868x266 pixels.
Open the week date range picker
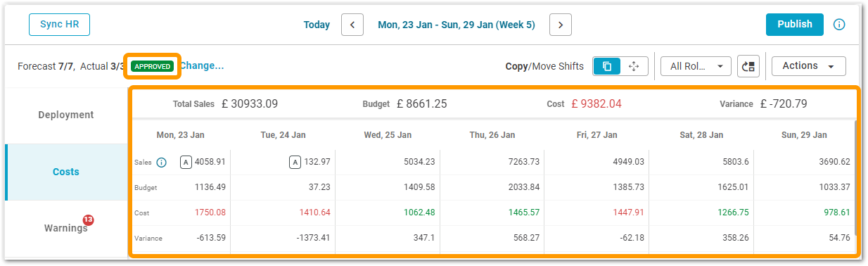(x=456, y=25)
